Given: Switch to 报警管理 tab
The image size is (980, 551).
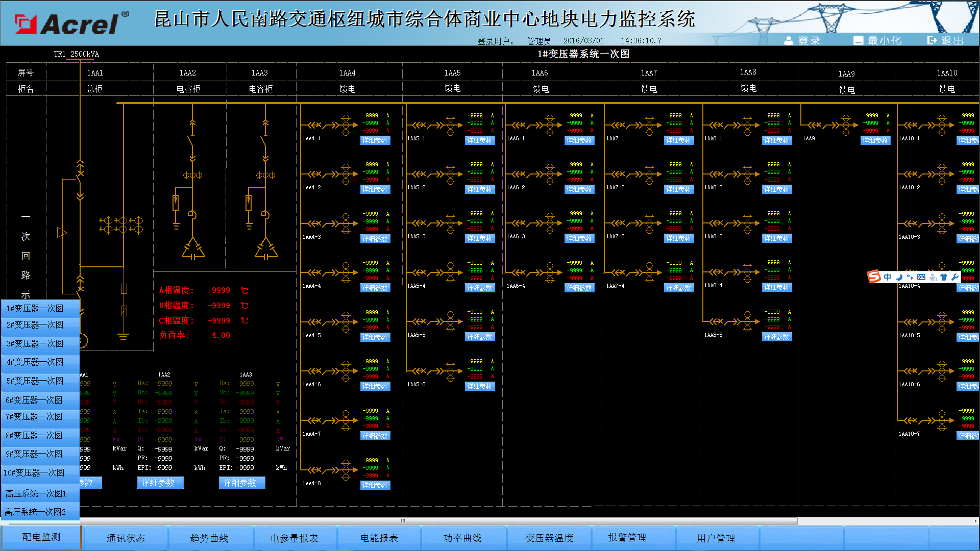Looking at the screenshot, I should [x=627, y=538].
